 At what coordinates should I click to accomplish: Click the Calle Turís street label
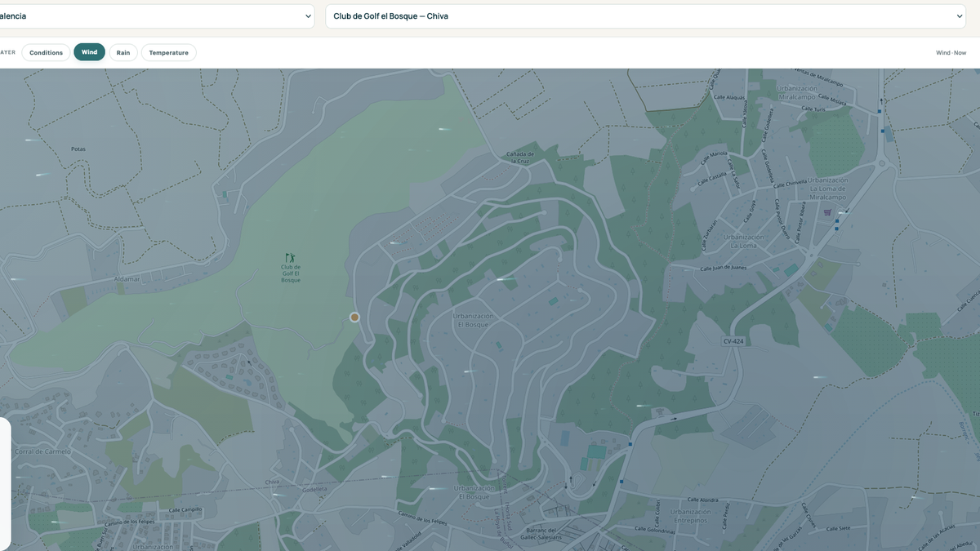click(x=812, y=108)
